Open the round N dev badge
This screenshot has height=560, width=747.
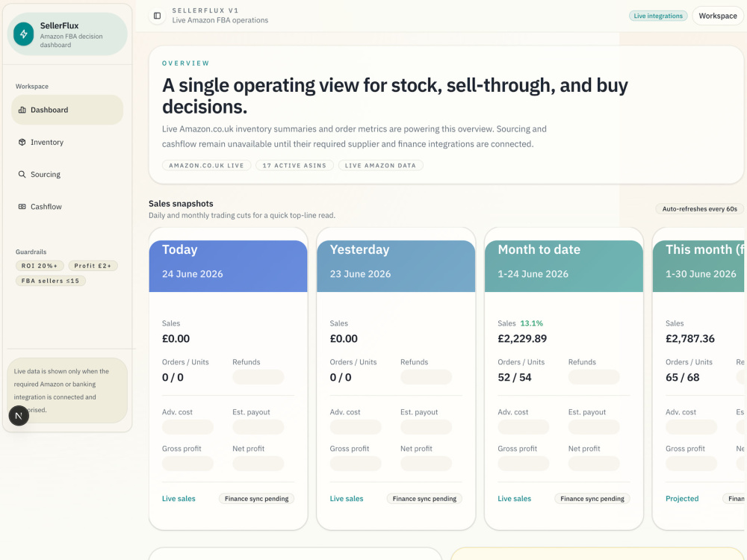[x=19, y=416]
